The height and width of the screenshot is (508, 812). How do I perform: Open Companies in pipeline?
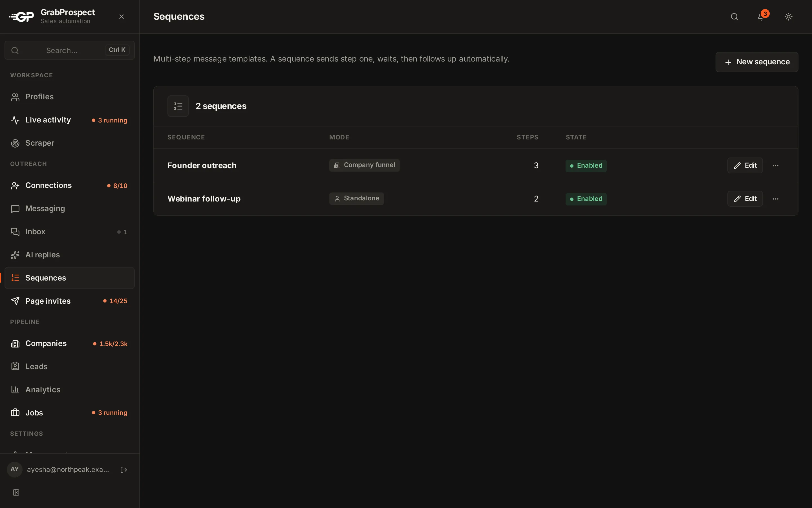[69, 343]
